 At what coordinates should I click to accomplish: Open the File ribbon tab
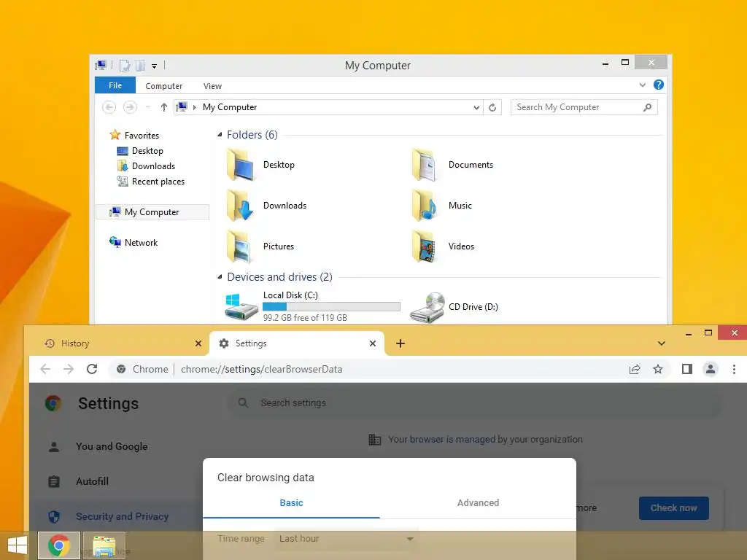coord(115,85)
